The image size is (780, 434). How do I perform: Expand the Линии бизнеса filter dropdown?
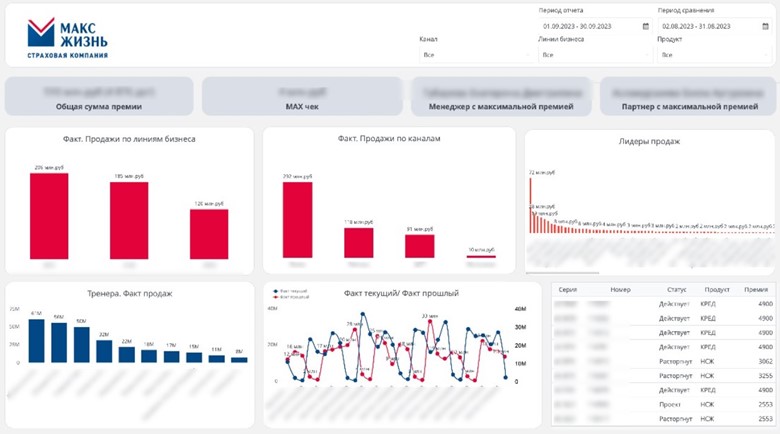point(595,55)
